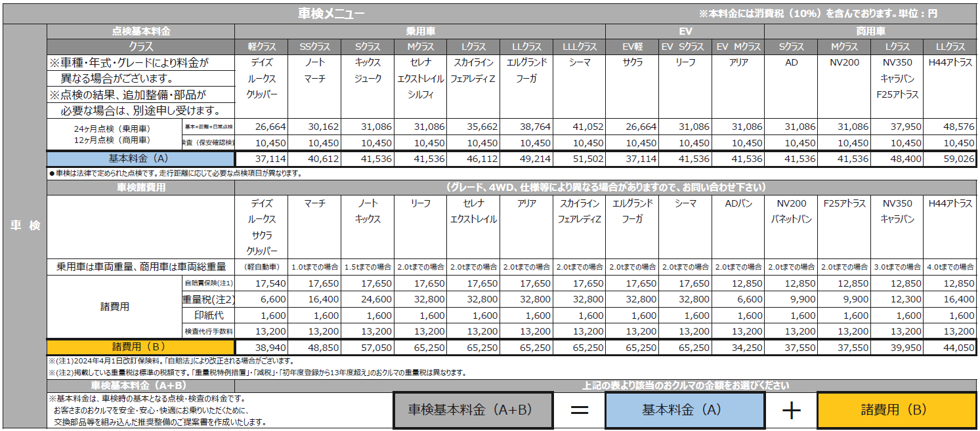Select the '4.0tまでの場合' weight class cell
Image resolution: width=980 pixels, height=431 pixels.
pyautogui.click(x=950, y=267)
